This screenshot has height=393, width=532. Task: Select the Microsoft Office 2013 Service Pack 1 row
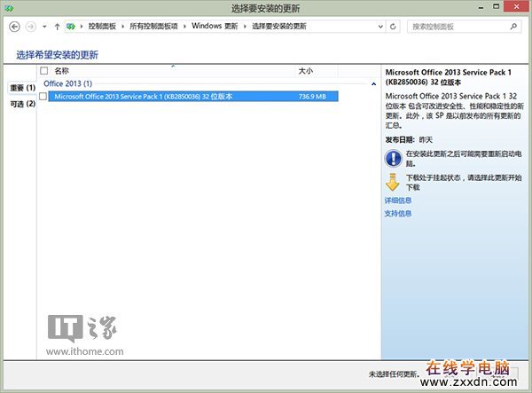coord(193,97)
